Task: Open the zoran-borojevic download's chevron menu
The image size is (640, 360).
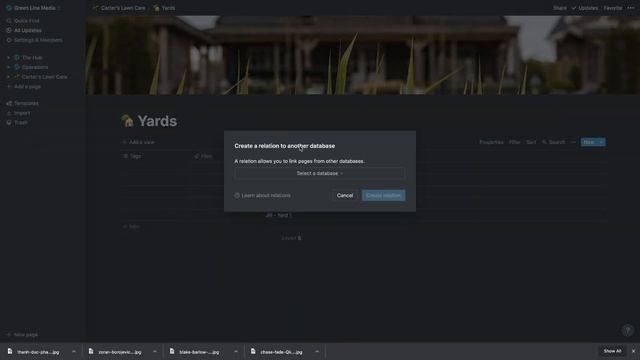Action: 155,351
